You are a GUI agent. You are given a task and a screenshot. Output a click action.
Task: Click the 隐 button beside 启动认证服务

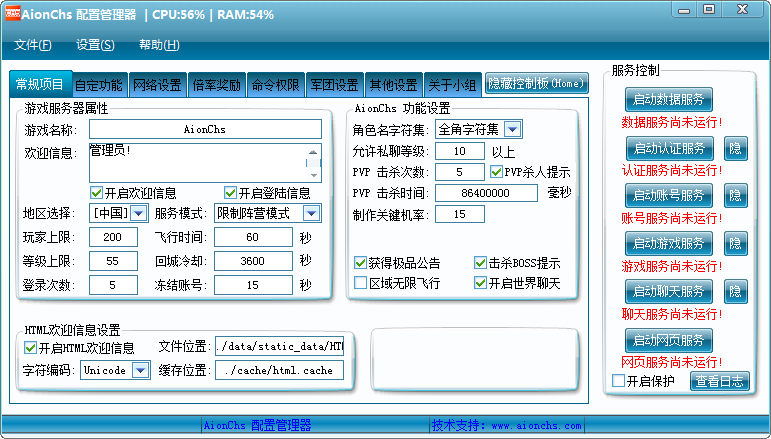735,148
